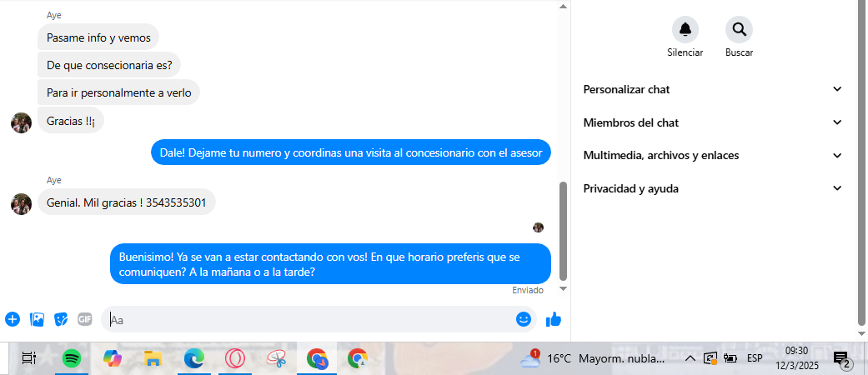868x375 pixels.
Task: Focus the Aa message input field
Action: (x=310, y=320)
